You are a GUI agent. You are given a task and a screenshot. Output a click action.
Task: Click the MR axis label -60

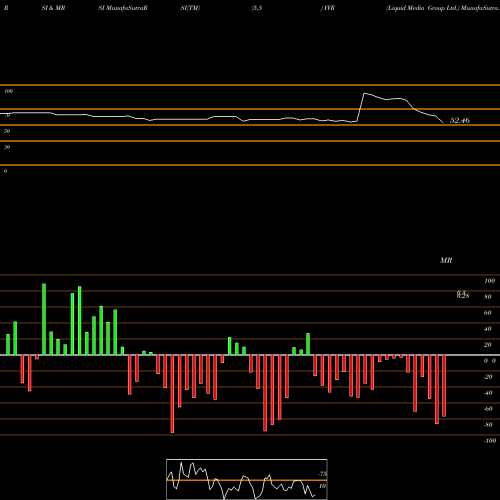[x=488, y=409]
